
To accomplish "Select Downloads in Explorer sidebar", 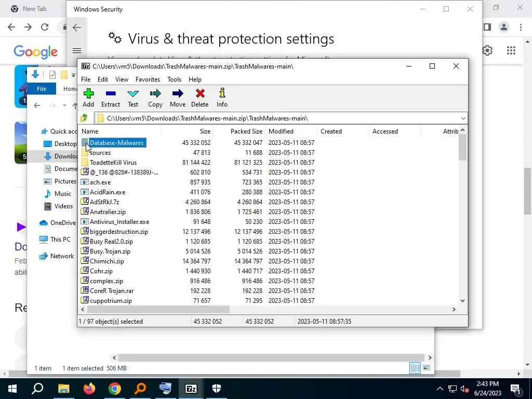I will pos(60,156).
